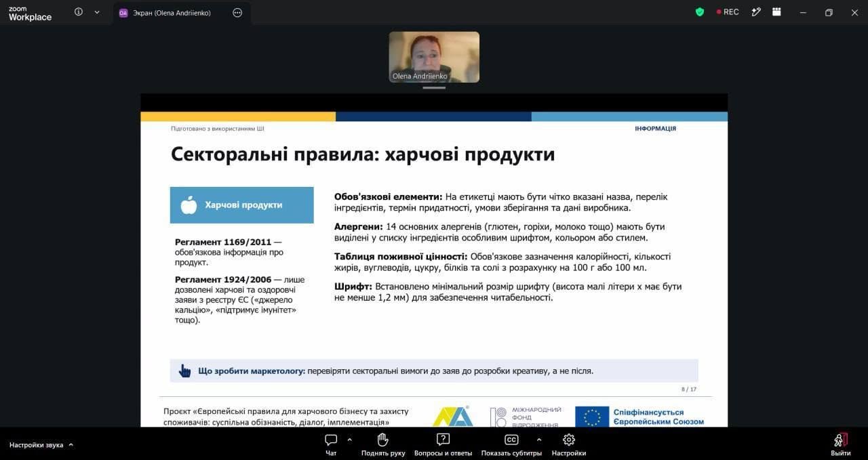The height and width of the screenshot is (460, 868).
Task: Click heading Шрифт:
Action: click(x=353, y=287)
